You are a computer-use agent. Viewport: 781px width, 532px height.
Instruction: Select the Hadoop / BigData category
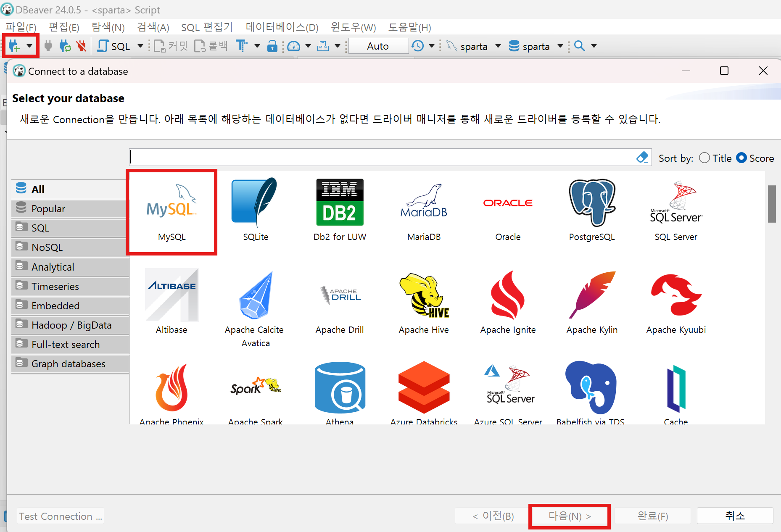(x=70, y=325)
